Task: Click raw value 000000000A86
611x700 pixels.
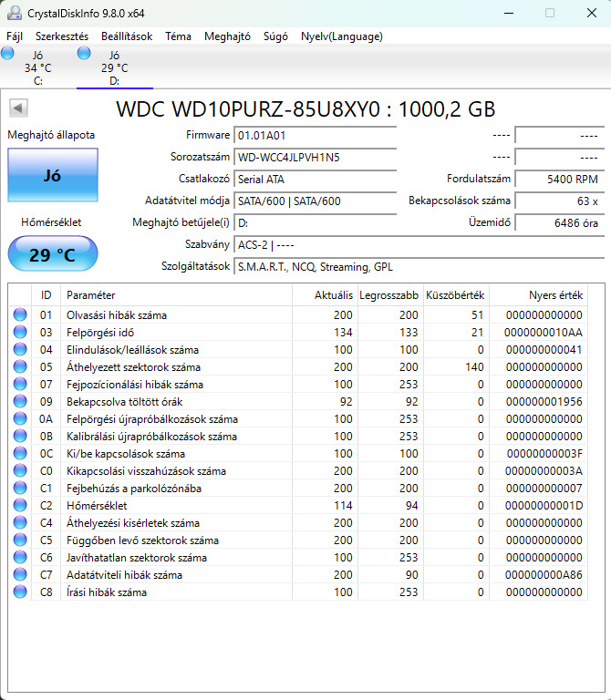Action: pos(544,575)
